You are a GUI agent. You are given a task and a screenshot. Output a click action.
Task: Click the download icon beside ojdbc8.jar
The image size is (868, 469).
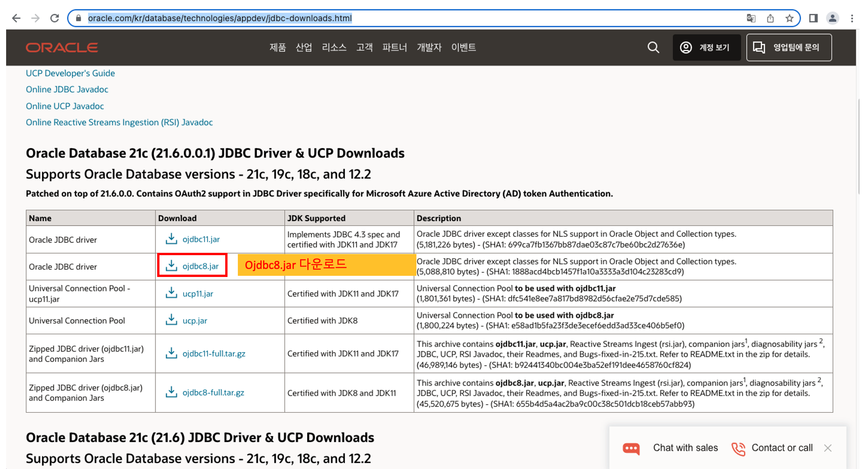click(171, 265)
